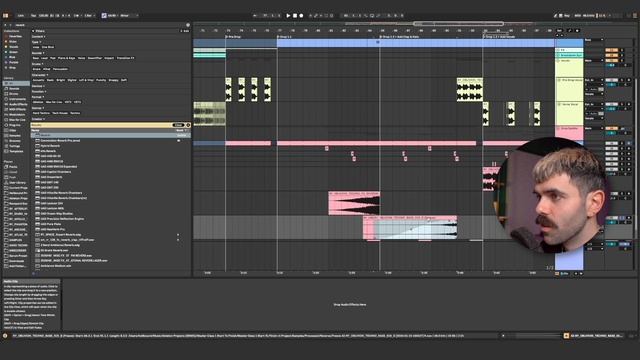Open Favorites collection in browser
The image size is (640, 360).
tap(16, 36)
